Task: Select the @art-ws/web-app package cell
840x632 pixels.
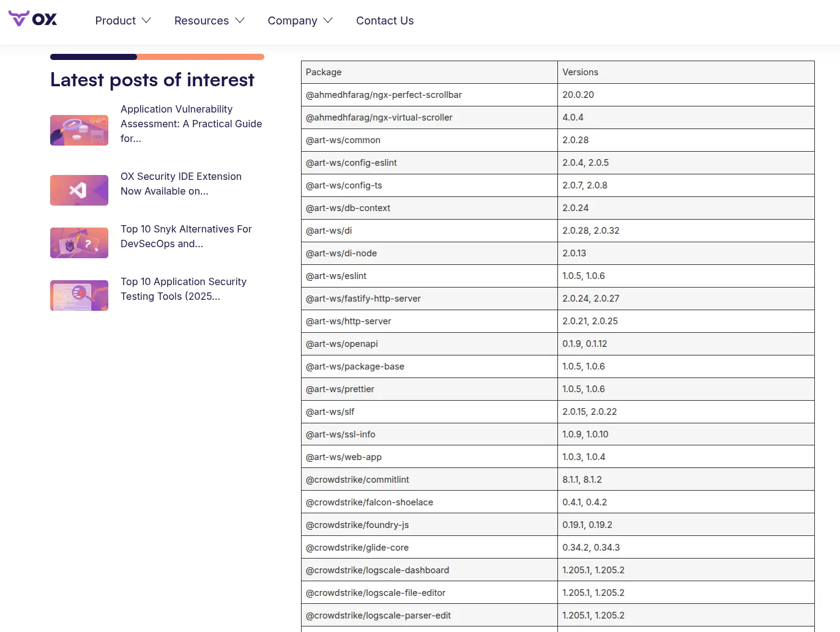Action: coord(429,457)
